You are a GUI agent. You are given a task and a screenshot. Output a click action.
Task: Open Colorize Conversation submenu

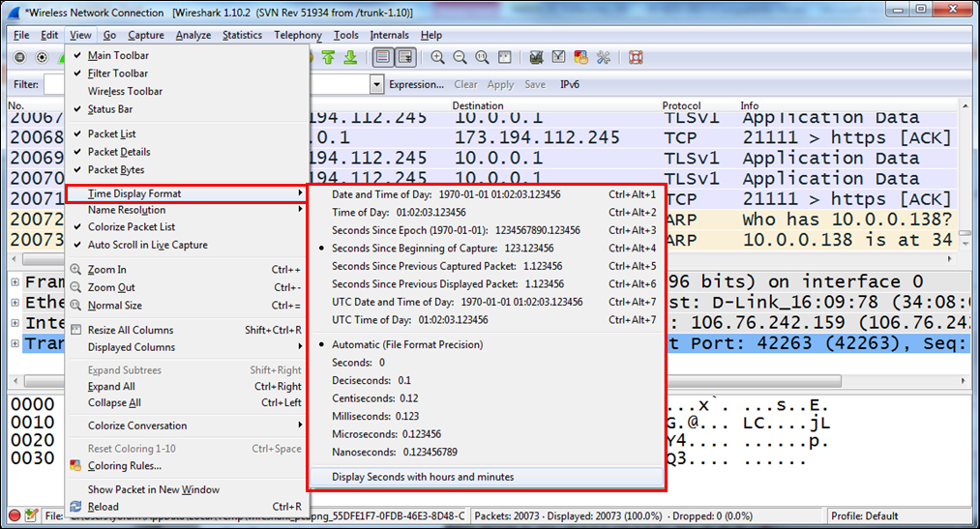tap(188, 426)
